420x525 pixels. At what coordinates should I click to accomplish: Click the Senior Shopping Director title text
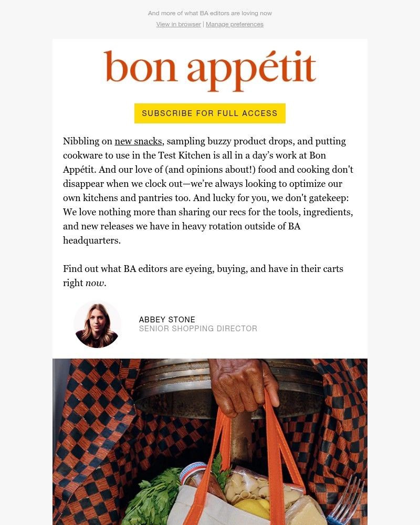click(x=198, y=329)
